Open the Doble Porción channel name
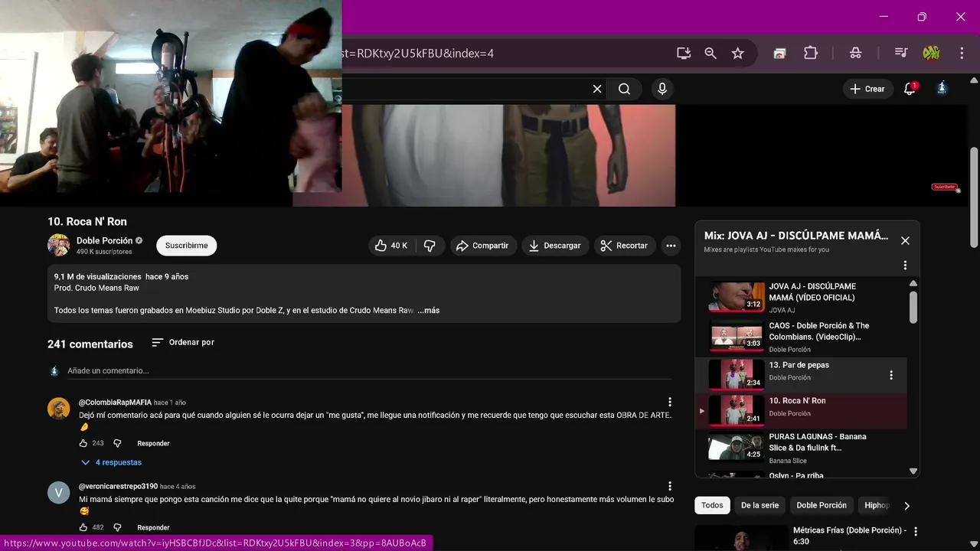This screenshot has height=551, width=980. pos(105,240)
